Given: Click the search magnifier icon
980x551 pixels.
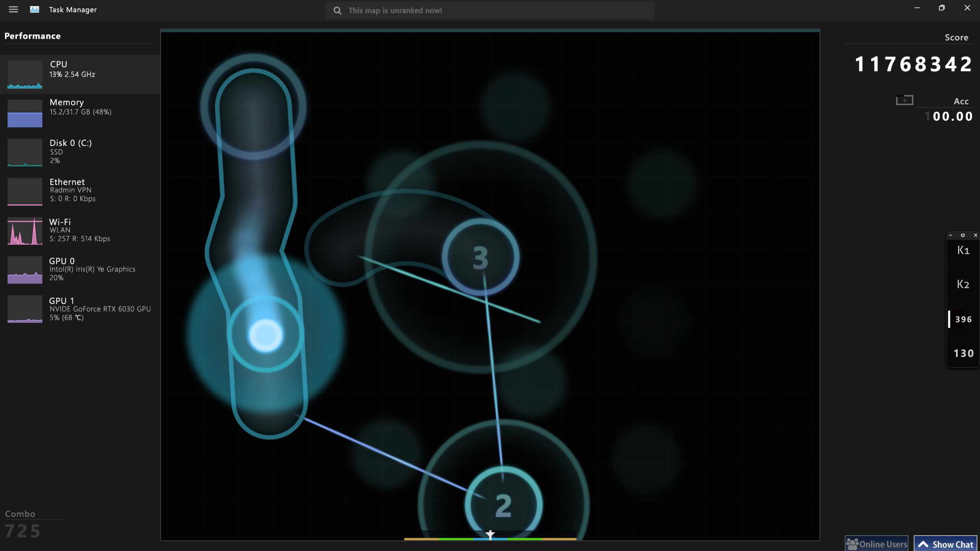Looking at the screenshot, I should (x=337, y=11).
